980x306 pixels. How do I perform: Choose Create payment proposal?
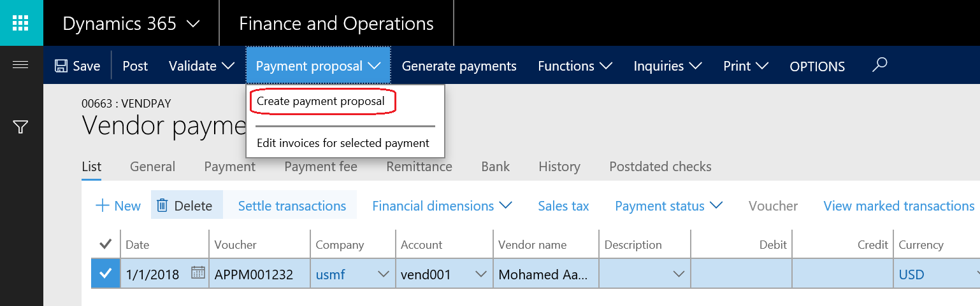(x=321, y=101)
